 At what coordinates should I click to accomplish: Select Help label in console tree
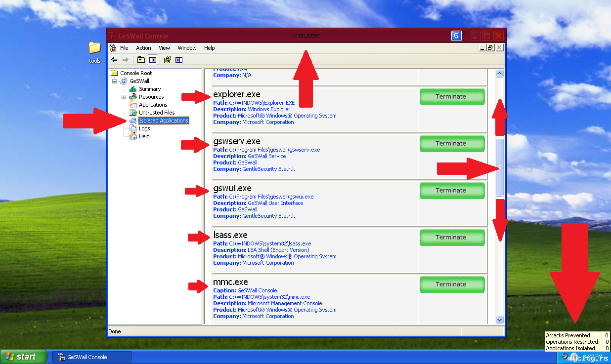click(x=144, y=136)
